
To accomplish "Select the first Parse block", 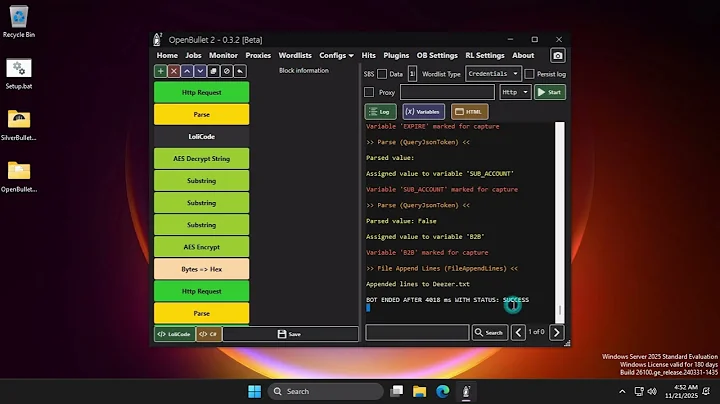I will tap(202, 114).
